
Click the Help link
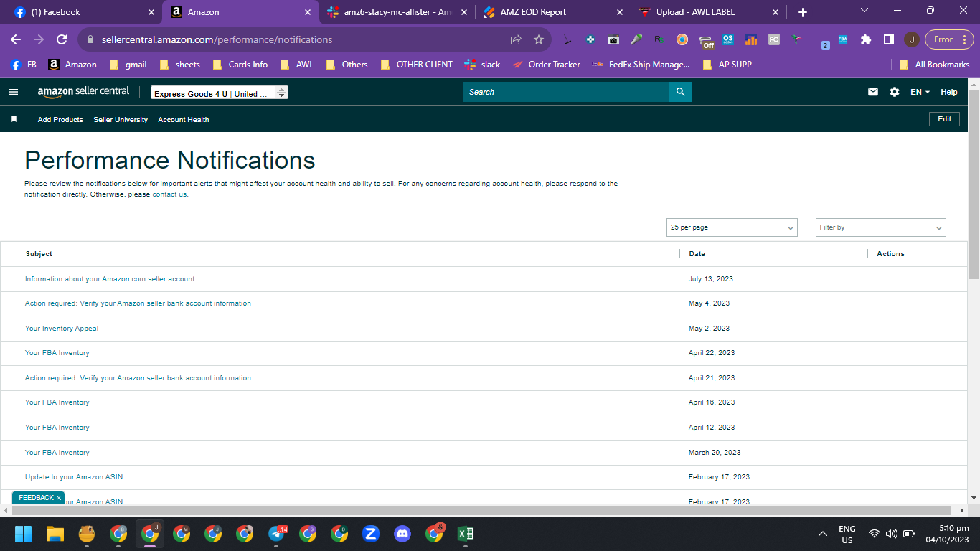(x=949, y=92)
